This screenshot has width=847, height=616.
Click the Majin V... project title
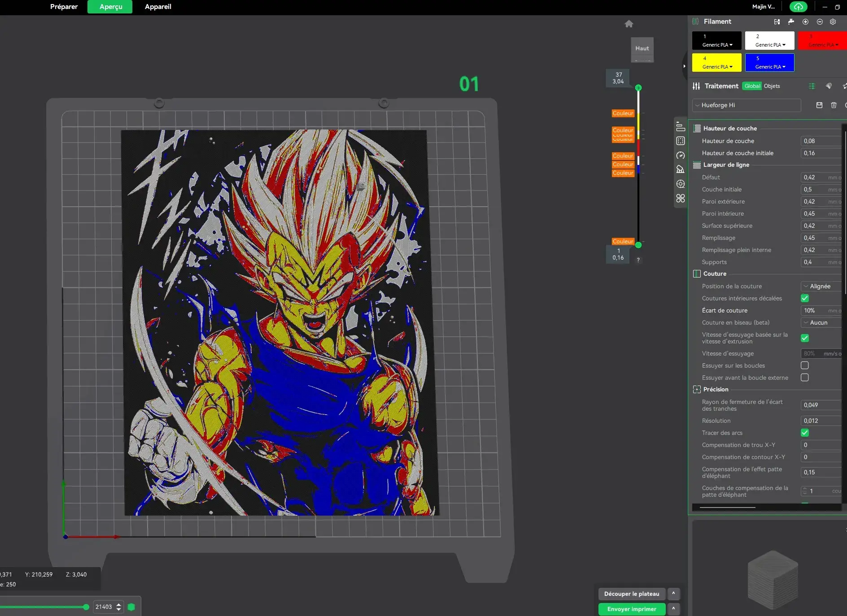point(764,7)
